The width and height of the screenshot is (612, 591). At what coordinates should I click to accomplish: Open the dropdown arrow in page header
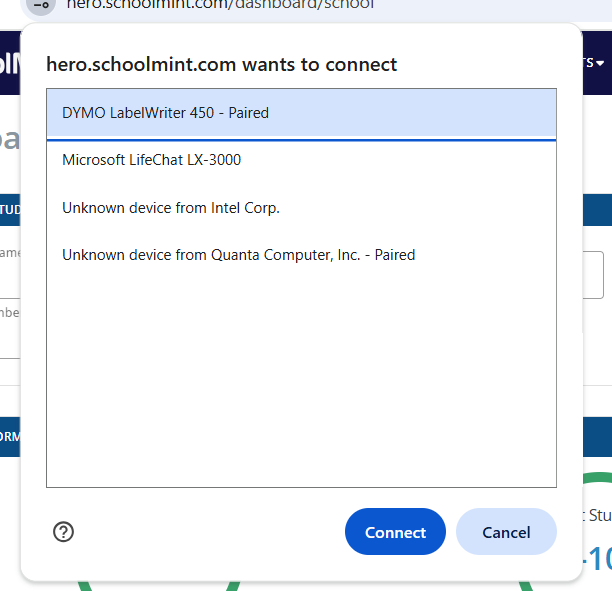[x=600, y=63]
